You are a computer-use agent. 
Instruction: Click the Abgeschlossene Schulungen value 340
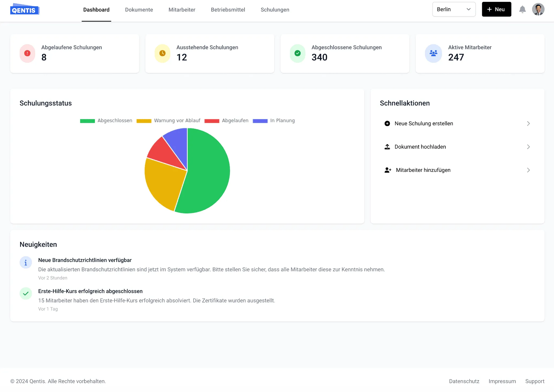coord(319,57)
